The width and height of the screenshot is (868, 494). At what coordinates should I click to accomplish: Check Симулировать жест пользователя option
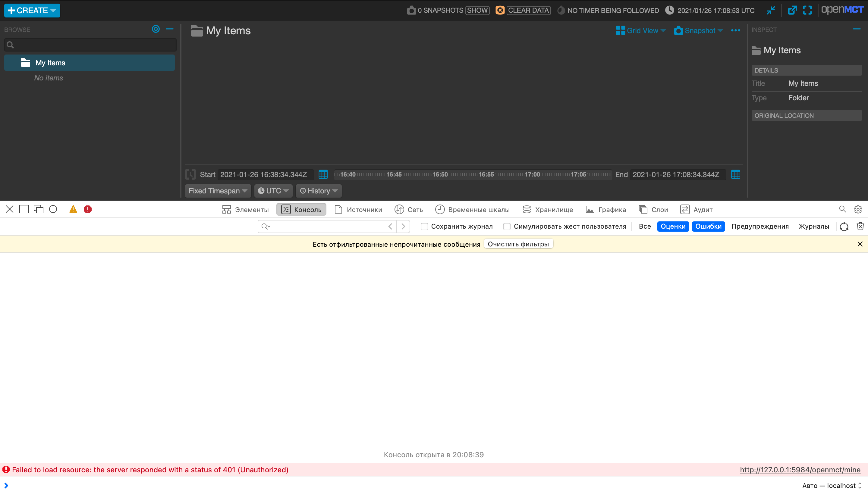tap(507, 226)
